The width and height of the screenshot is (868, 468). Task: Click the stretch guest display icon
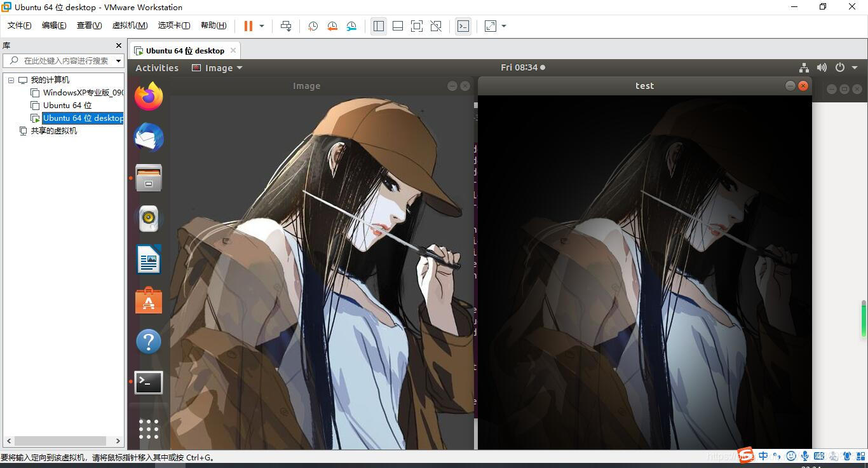[x=491, y=26]
